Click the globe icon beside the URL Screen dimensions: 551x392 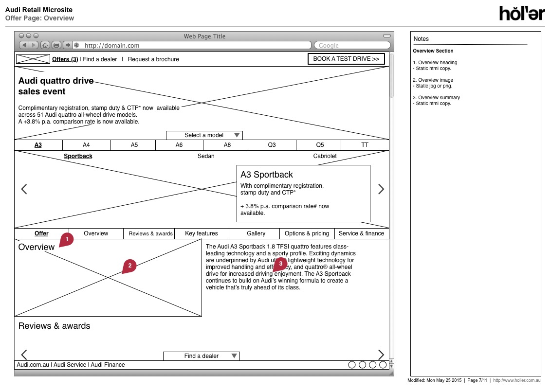tap(76, 45)
